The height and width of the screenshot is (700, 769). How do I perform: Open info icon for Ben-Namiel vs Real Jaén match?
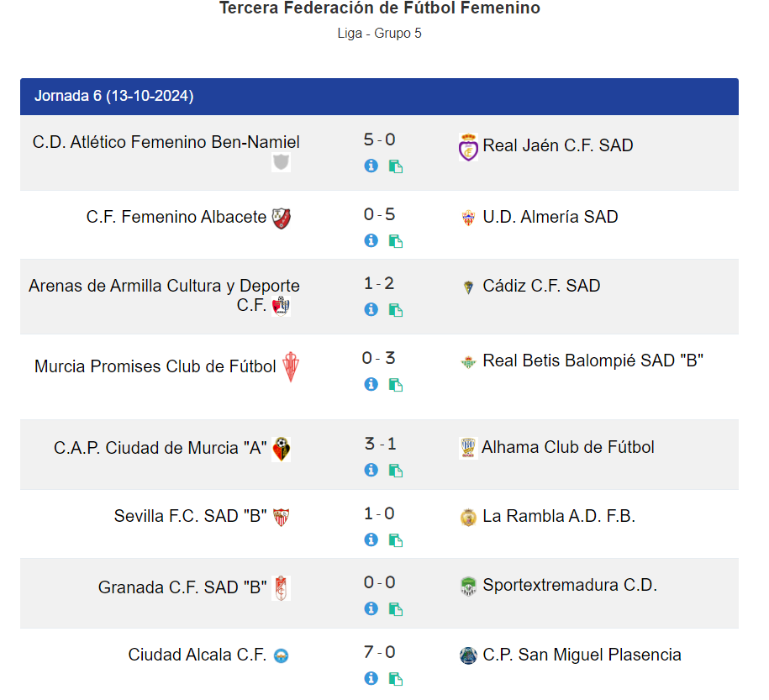tap(371, 166)
